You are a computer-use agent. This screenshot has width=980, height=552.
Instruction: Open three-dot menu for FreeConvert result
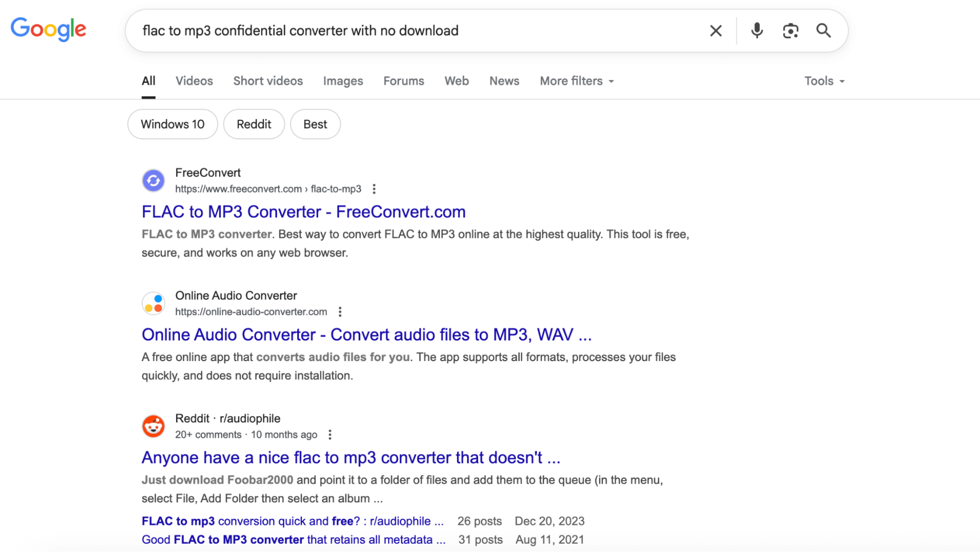pyautogui.click(x=374, y=189)
